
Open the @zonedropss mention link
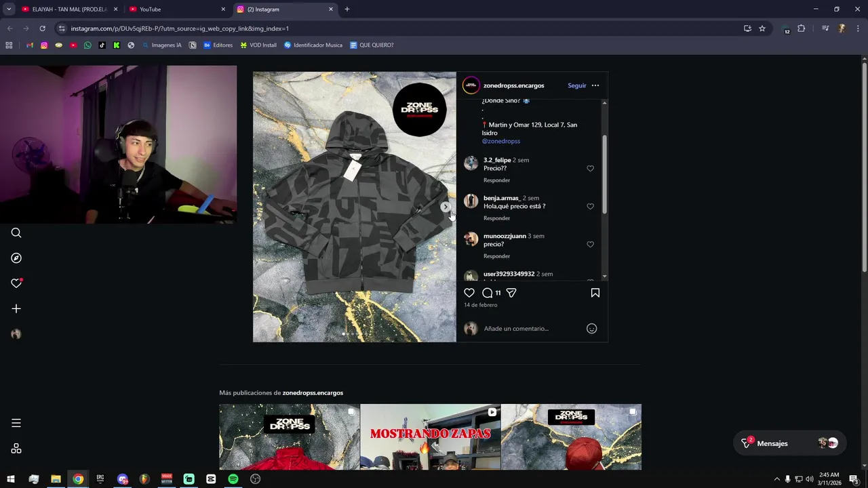(x=501, y=141)
